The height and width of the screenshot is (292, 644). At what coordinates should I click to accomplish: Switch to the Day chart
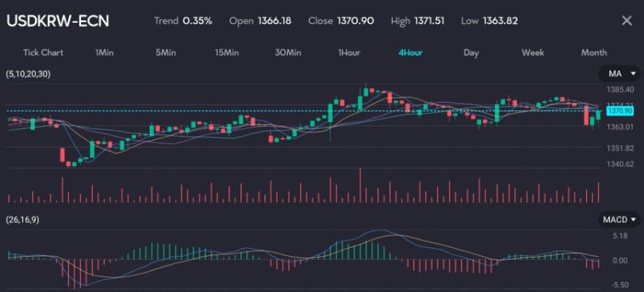click(471, 52)
